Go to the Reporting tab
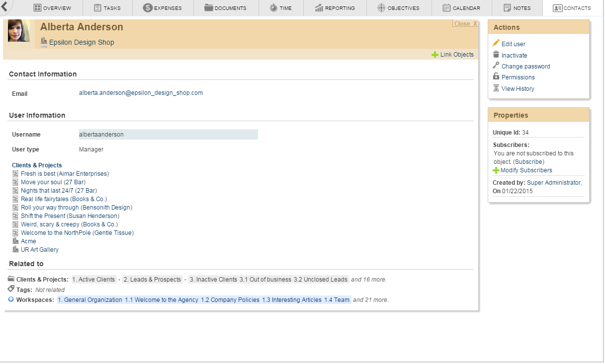Screen dimensions: 605x364 click(x=335, y=8)
